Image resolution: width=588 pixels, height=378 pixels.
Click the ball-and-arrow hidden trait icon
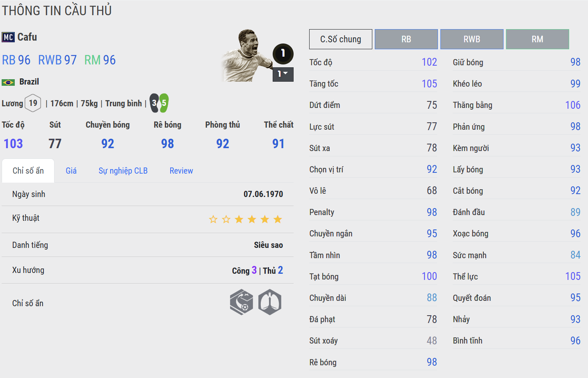(242, 302)
